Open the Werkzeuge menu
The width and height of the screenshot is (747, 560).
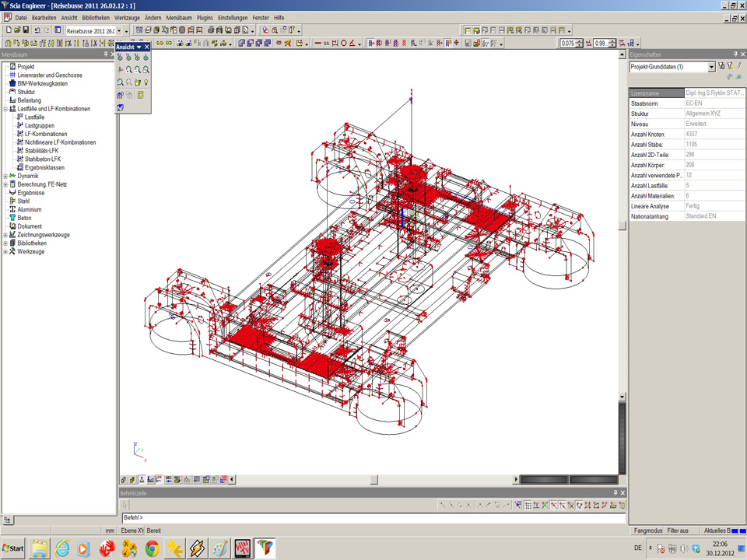click(x=127, y=17)
